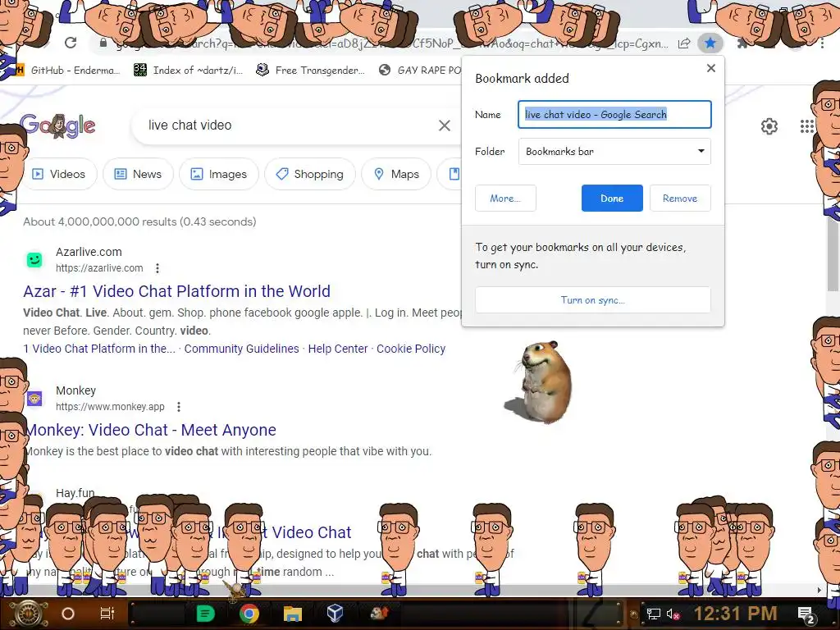Open the notification center icon
This screenshot has height=630, width=840.
[806, 614]
